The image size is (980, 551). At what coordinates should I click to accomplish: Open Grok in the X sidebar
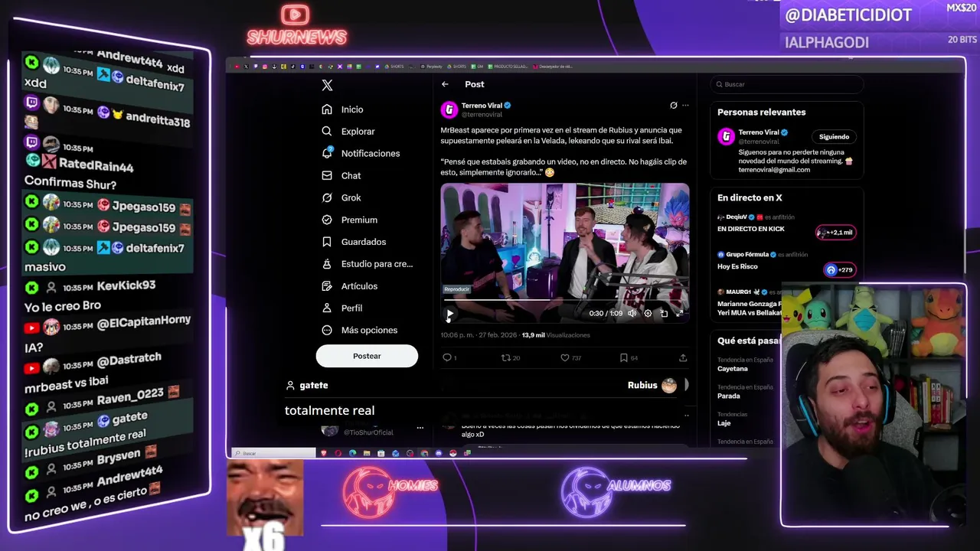341,197
